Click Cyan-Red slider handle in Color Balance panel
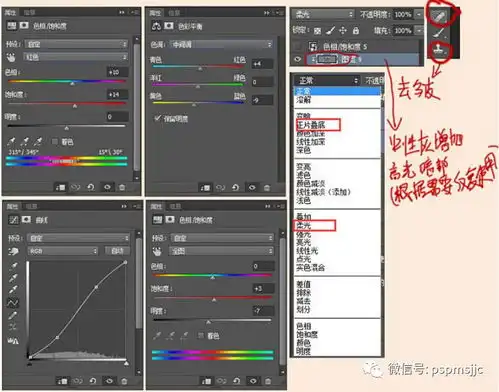The image size is (499, 392). [x=200, y=69]
